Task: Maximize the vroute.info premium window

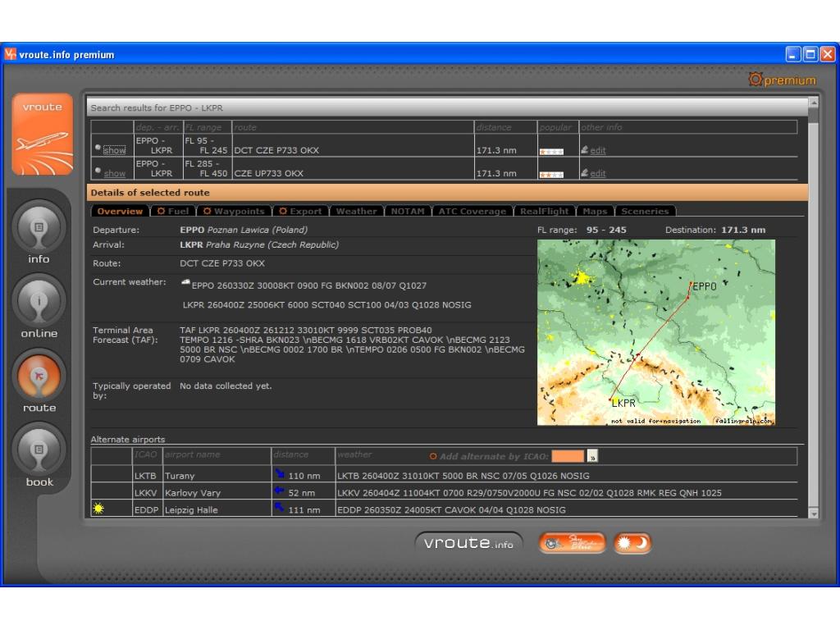Action: pos(810,54)
